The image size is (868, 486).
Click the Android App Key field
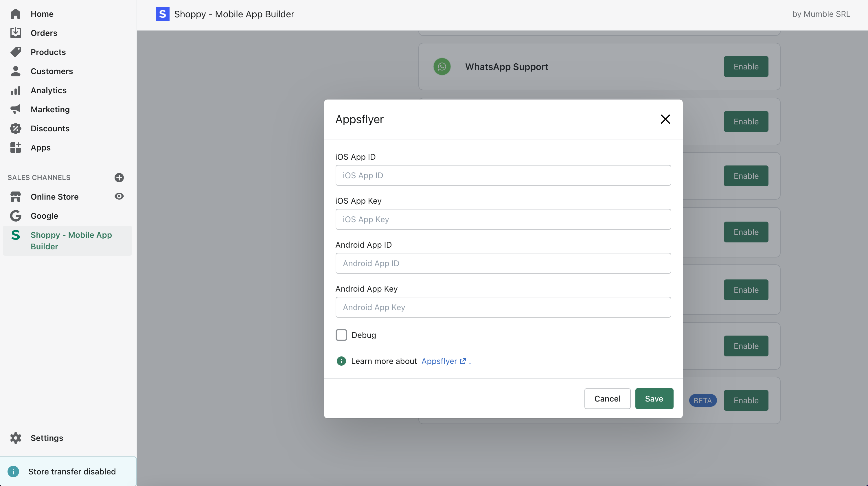[503, 307]
